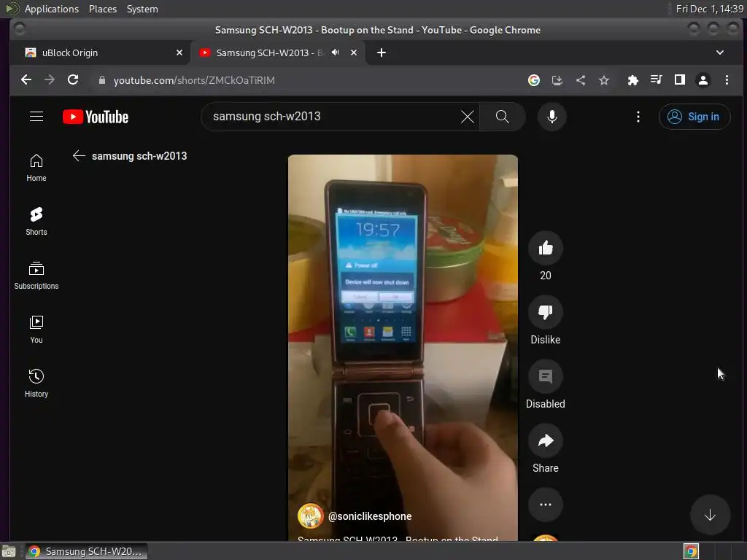
Task: Navigate forward in Chrome
Action: click(50, 80)
